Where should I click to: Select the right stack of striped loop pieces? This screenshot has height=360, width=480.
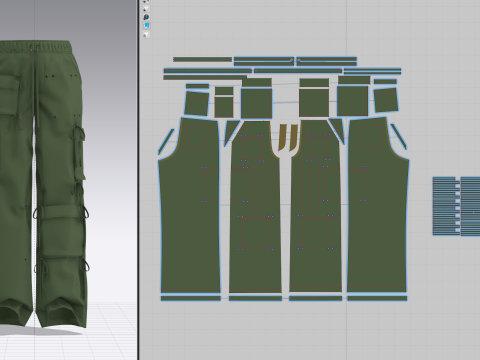(471, 207)
